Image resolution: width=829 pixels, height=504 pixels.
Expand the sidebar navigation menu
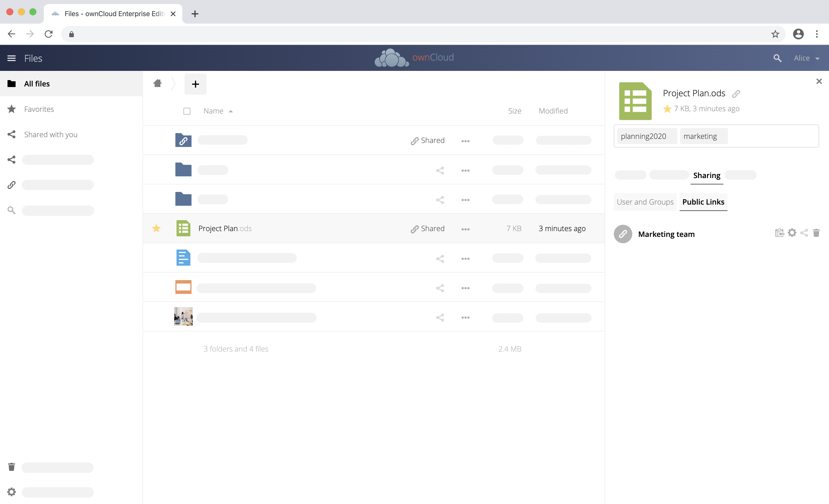[12, 57]
